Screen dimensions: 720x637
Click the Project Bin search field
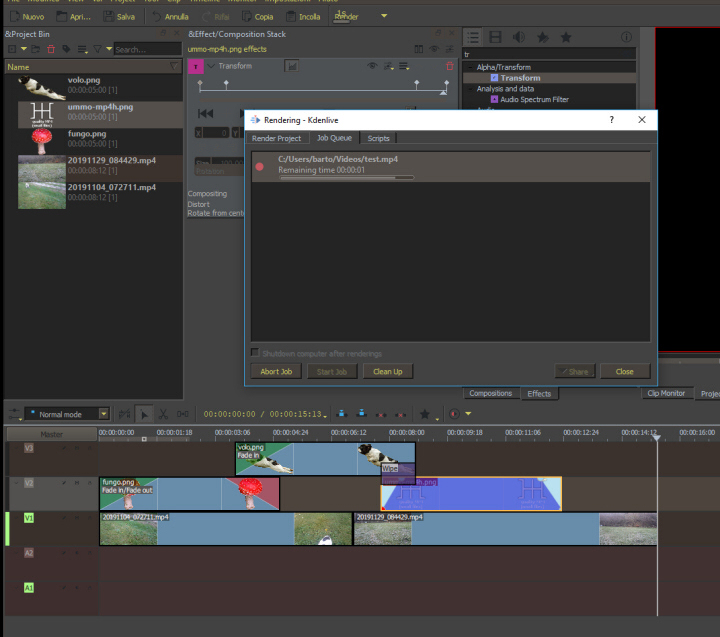(147, 49)
